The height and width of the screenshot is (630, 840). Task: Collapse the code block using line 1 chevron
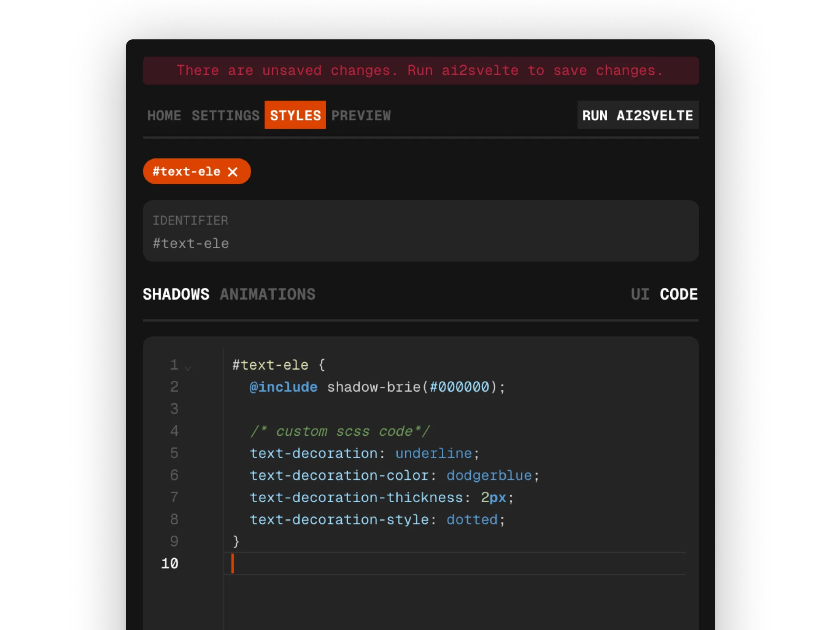point(188,367)
